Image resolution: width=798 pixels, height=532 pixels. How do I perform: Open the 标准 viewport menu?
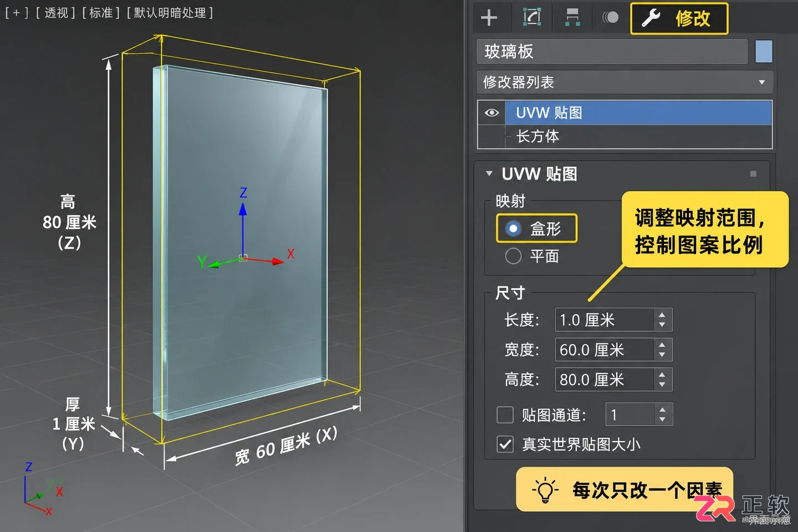click(101, 13)
